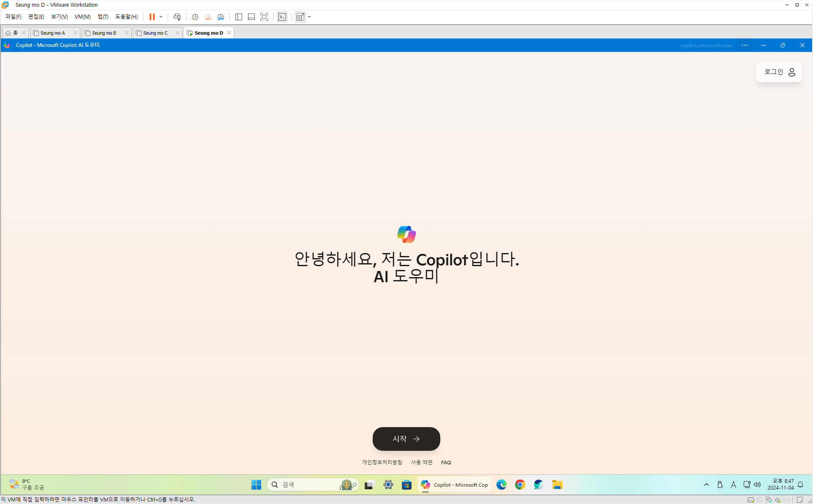Open the FAQ link
This screenshot has width=813, height=504.
click(x=446, y=463)
